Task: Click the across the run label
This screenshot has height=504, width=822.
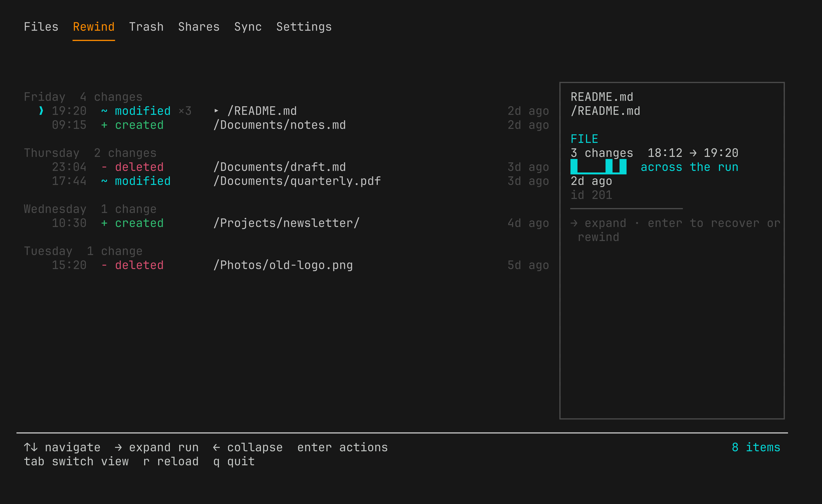Action: [690, 167]
